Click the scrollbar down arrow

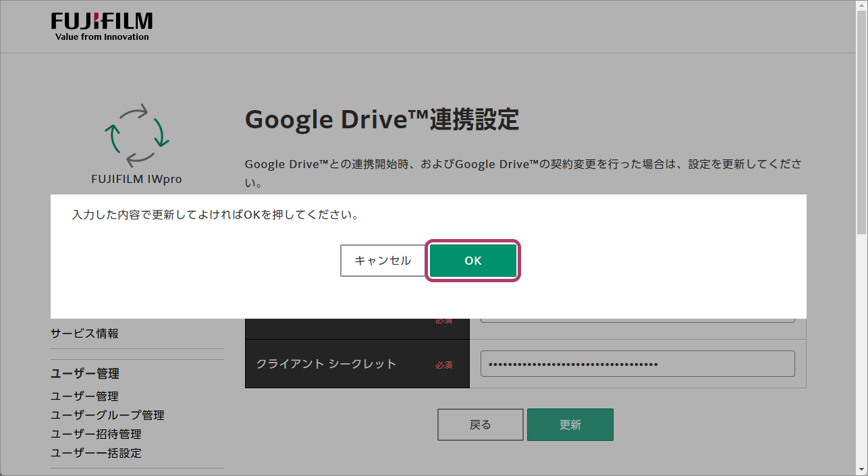(861, 469)
